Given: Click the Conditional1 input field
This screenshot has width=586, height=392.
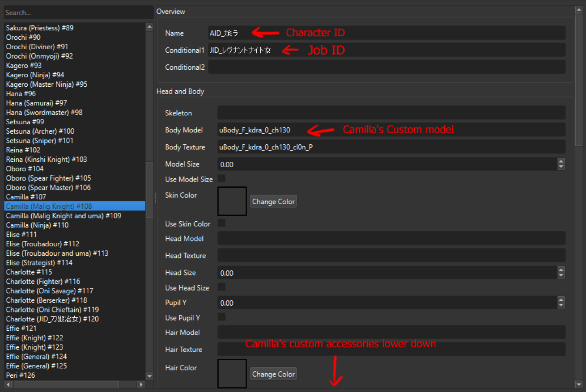Looking at the screenshot, I should 386,50.
